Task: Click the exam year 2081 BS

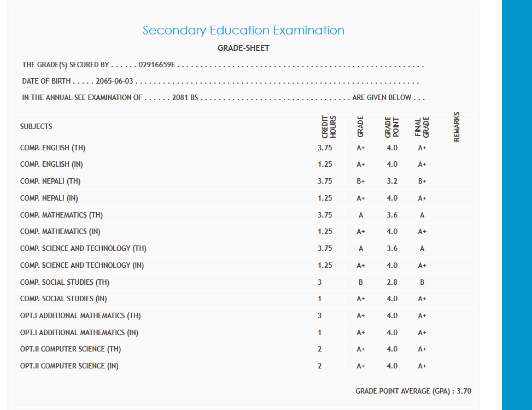Action: point(184,98)
